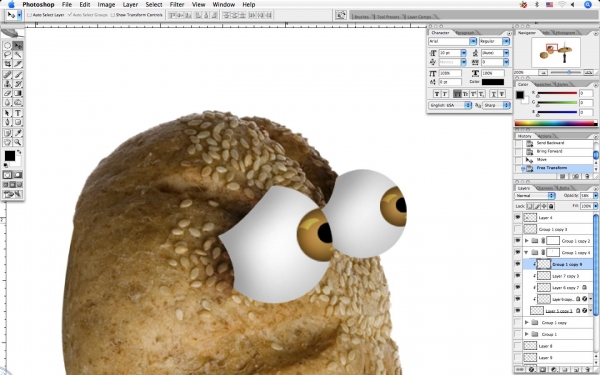The width and height of the screenshot is (600, 375).
Task: Collapse the Group 1 copy 4 folder
Action: point(527,253)
